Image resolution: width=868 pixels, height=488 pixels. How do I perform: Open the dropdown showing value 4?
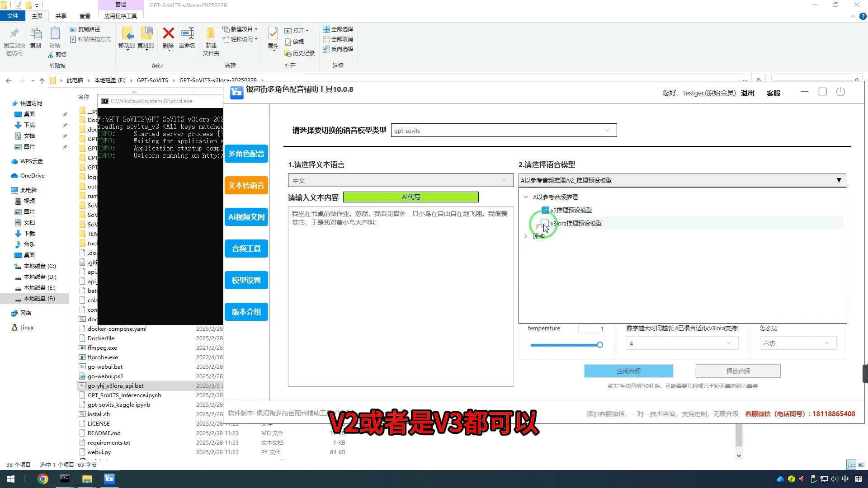tap(682, 343)
